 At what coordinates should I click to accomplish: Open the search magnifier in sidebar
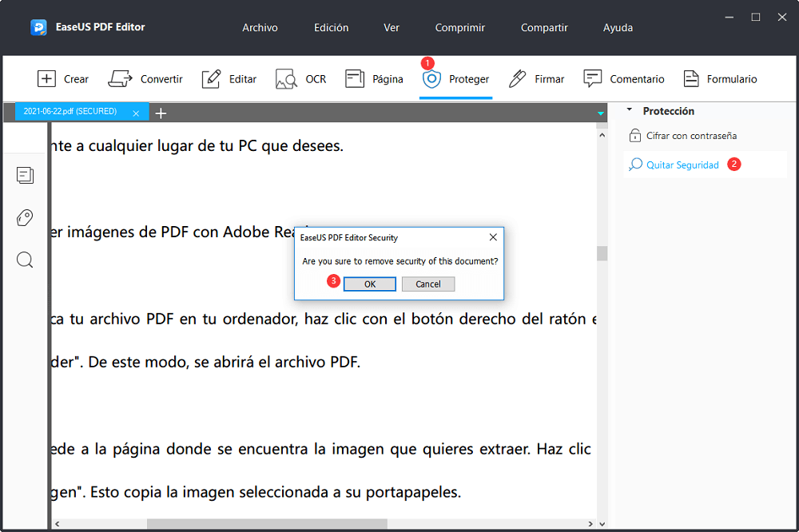click(x=25, y=260)
